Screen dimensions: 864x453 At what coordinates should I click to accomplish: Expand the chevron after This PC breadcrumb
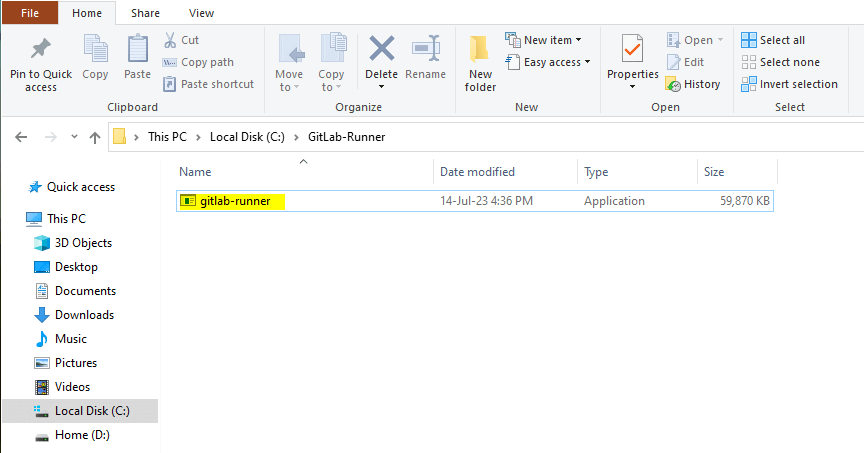[x=198, y=137]
